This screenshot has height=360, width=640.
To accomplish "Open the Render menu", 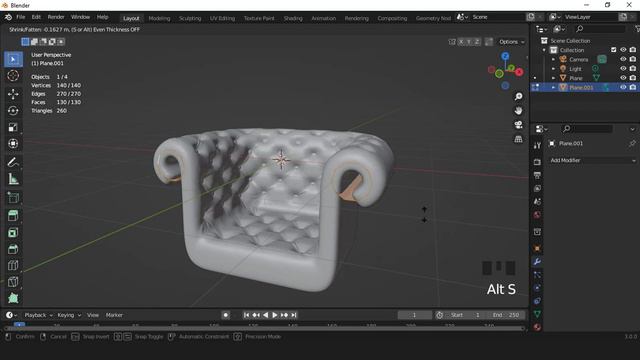I will (x=56, y=17).
